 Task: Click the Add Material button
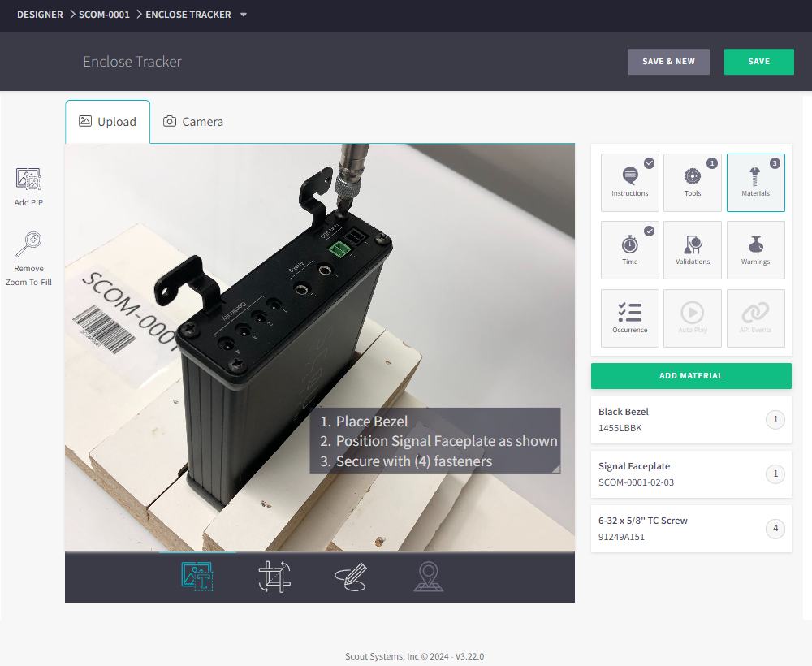(x=691, y=376)
